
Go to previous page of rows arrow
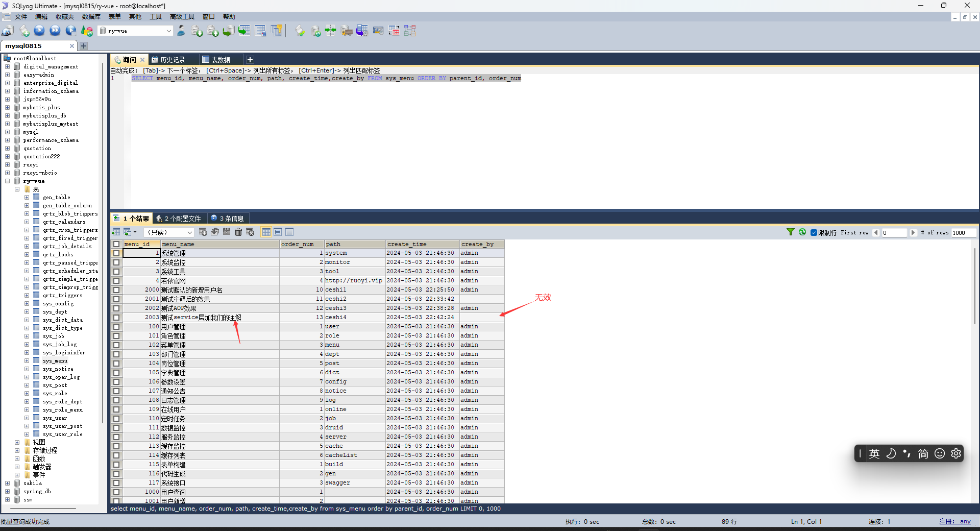click(876, 233)
